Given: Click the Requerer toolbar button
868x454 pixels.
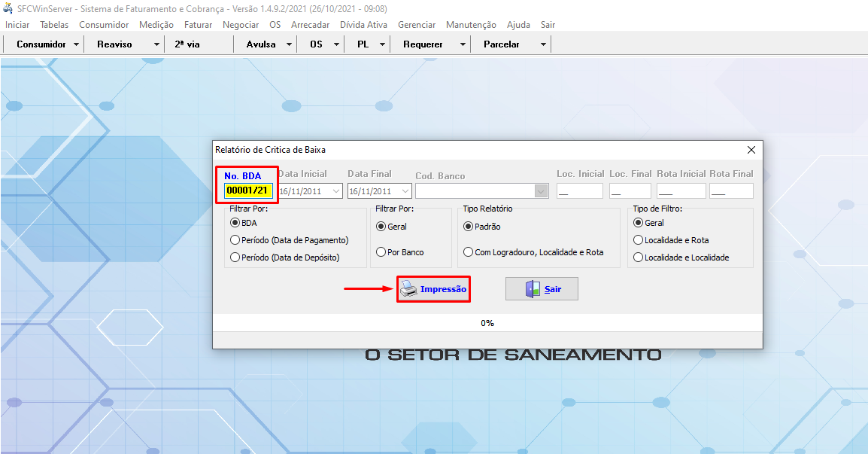Looking at the screenshot, I should coord(423,44).
